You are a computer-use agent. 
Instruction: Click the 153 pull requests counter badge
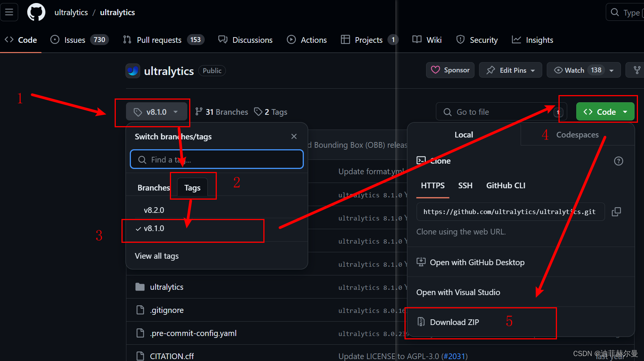[x=196, y=40]
